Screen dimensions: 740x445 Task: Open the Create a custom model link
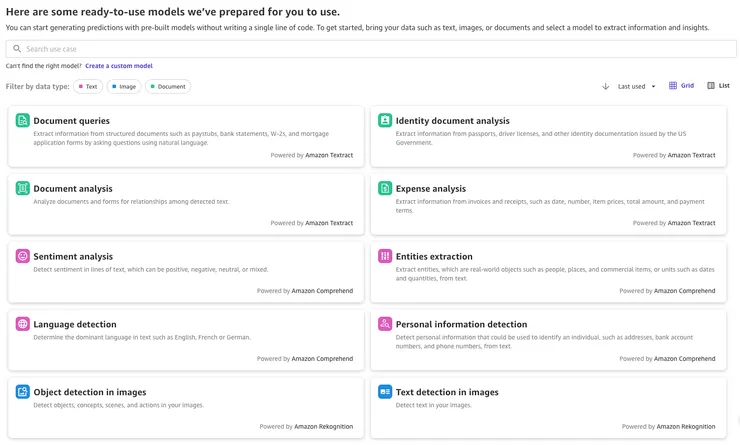point(119,66)
